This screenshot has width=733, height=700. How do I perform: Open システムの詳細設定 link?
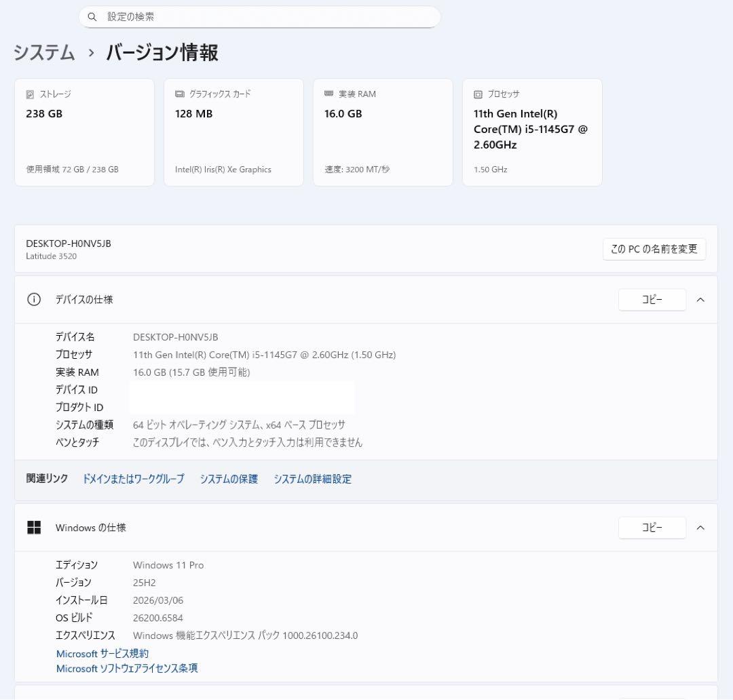[x=312, y=478]
